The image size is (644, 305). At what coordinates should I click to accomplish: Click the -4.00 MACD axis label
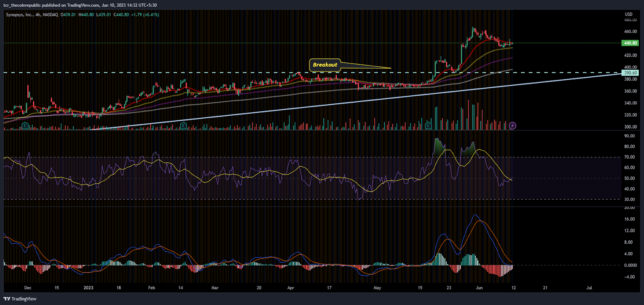pyautogui.click(x=630, y=277)
